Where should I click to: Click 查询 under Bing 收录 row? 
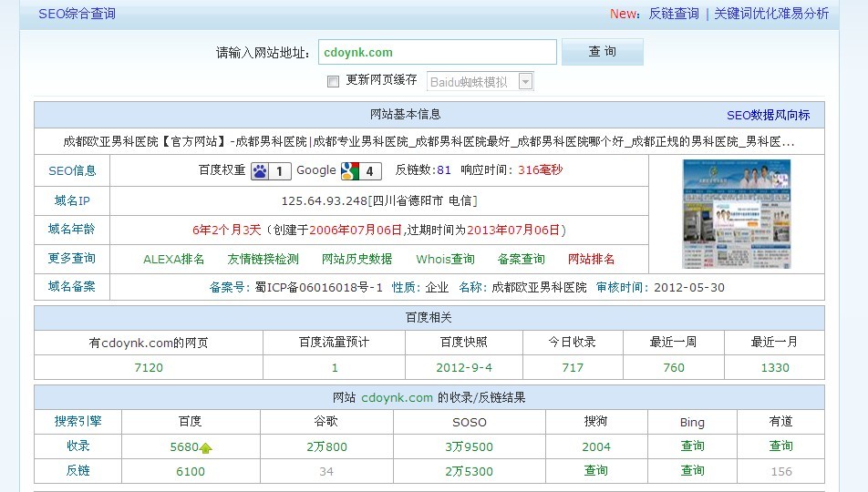tap(692, 446)
